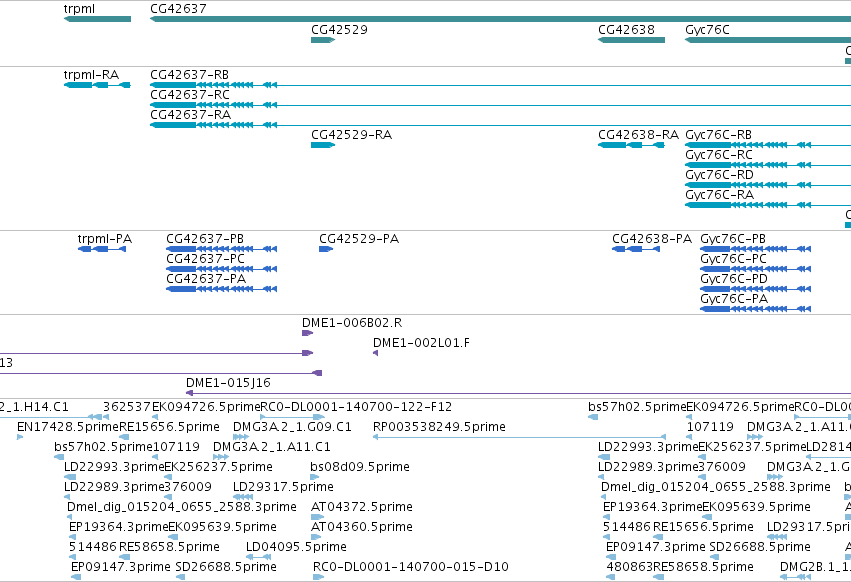Open the CG42529 gene feature

[323, 40]
